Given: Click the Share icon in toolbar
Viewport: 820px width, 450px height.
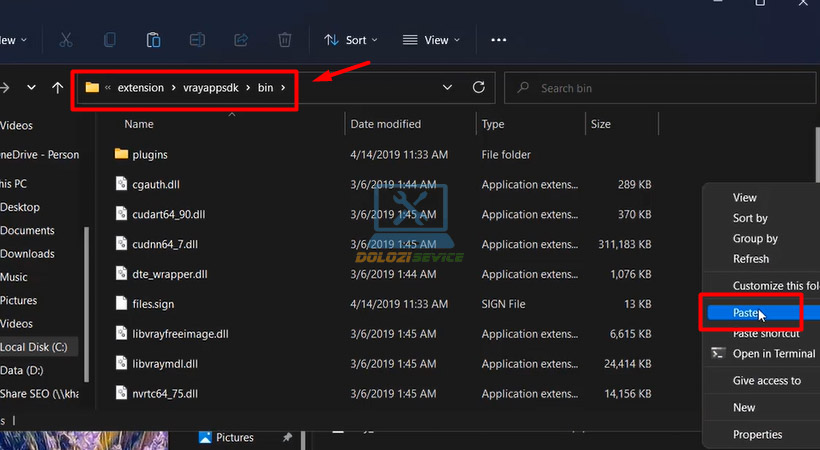Looking at the screenshot, I should coord(241,40).
